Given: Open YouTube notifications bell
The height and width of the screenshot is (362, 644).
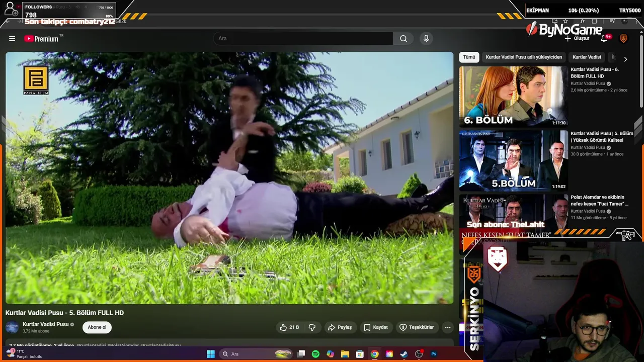Looking at the screenshot, I should 605,39.
